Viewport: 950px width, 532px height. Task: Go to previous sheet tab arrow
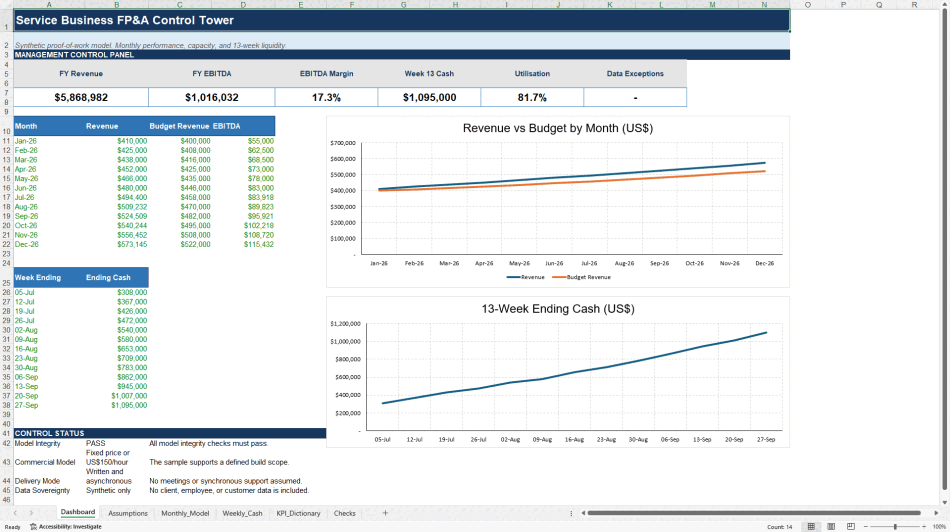tap(15, 513)
